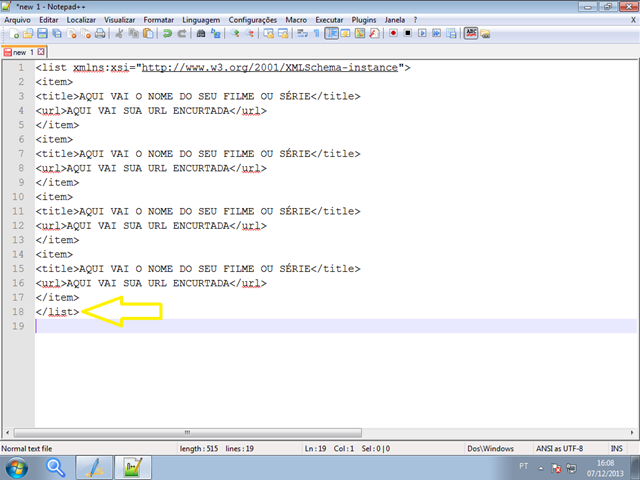Click 'Dos\Windows' in the status bar
The width and height of the screenshot is (640, 480).
tap(490, 449)
